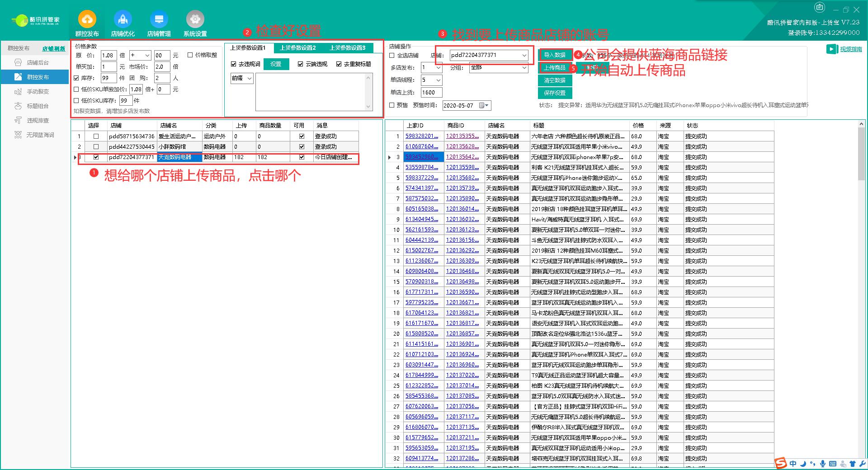
Task: Click the 单店上货 input field
Action: 431,93
